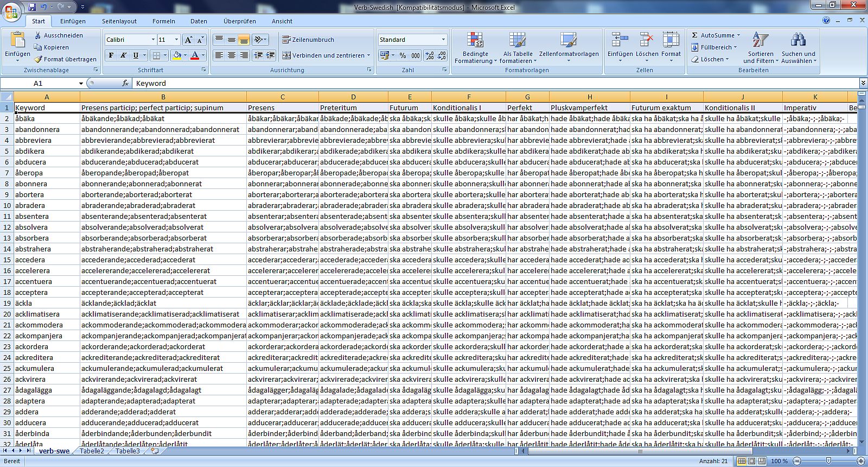Click the insert function fx icon
Image resolution: width=868 pixels, height=467 pixels.
point(125,83)
